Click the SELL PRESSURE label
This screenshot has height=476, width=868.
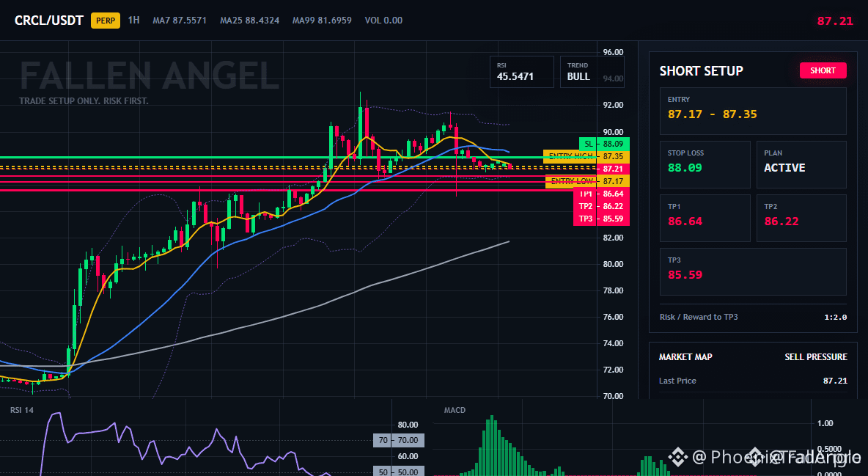point(815,357)
